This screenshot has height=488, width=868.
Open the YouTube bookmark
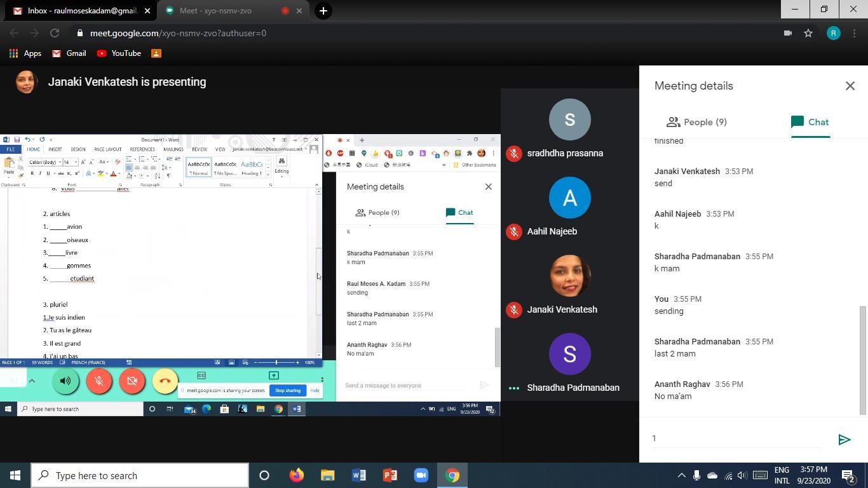click(119, 53)
